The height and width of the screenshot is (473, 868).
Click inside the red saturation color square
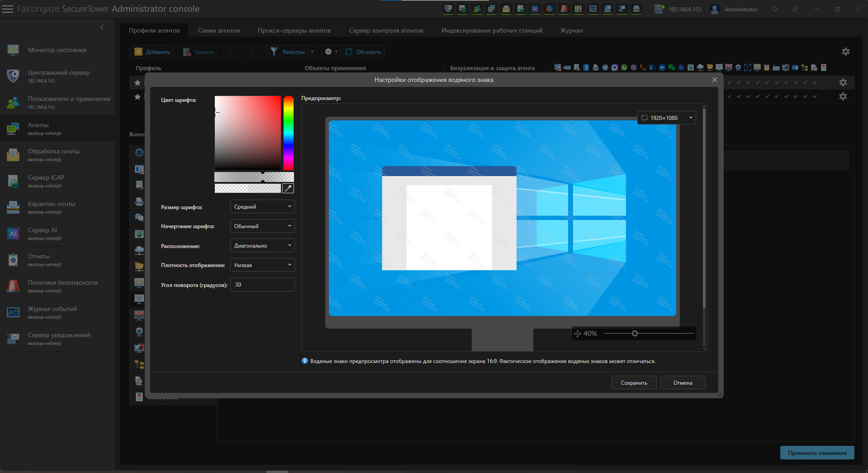click(248, 133)
